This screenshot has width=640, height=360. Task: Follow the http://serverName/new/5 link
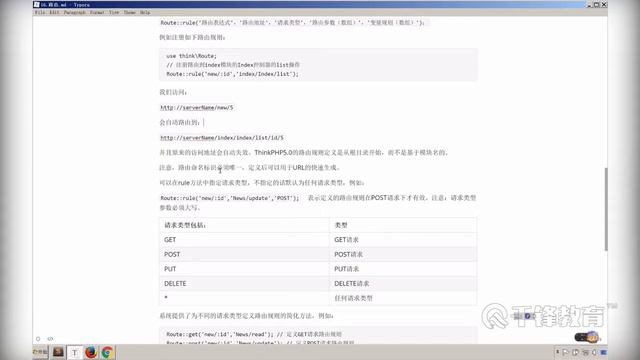(197, 107)
